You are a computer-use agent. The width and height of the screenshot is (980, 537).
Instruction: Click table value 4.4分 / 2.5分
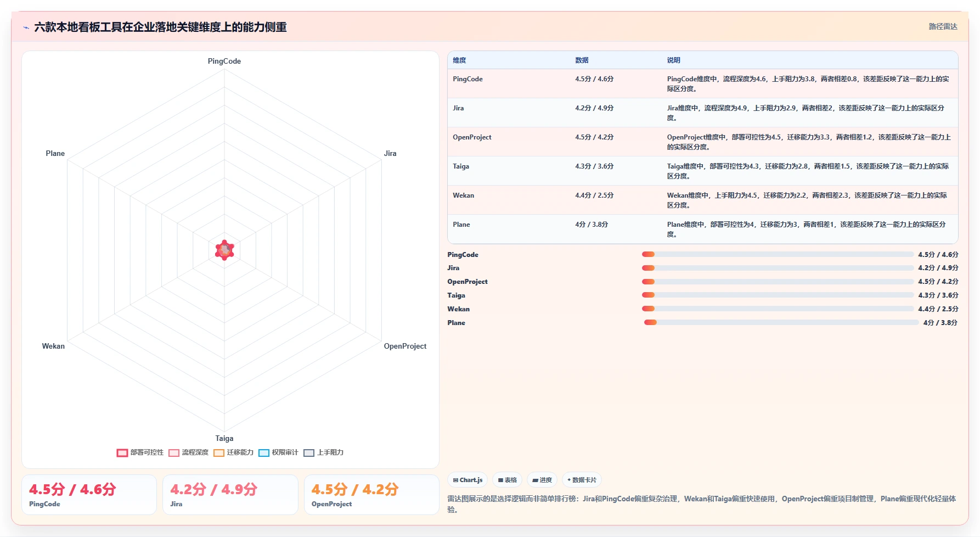(x=594, y=195)
